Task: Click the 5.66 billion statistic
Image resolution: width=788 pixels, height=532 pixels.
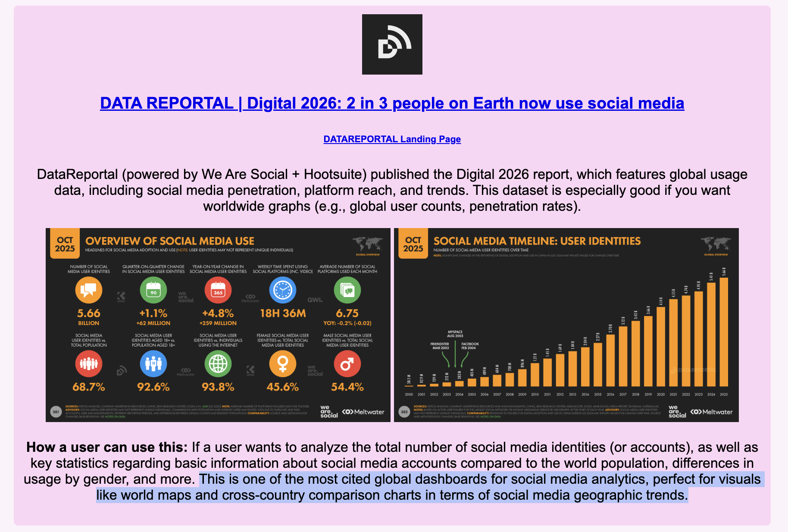Action: [x=89, y=313]
